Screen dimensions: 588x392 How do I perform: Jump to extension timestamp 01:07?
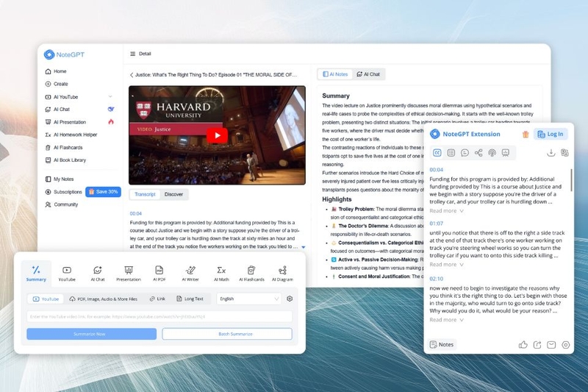coord(436,224)
